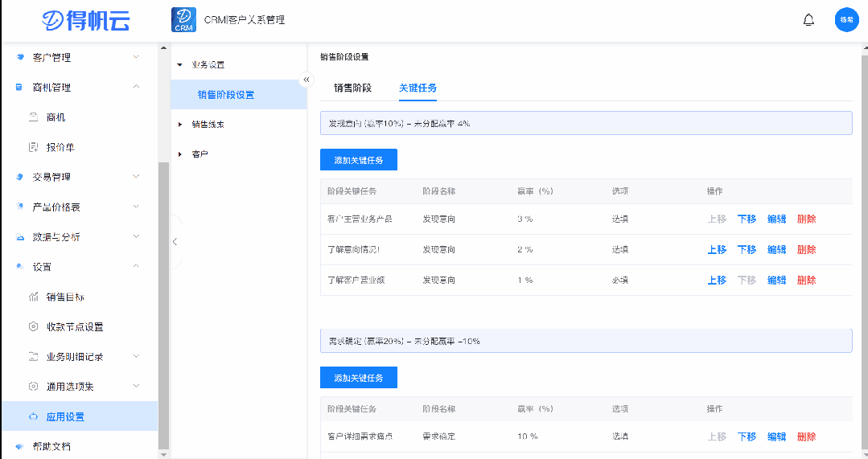Expand the 销售线索 tree node

pos(181,125)
